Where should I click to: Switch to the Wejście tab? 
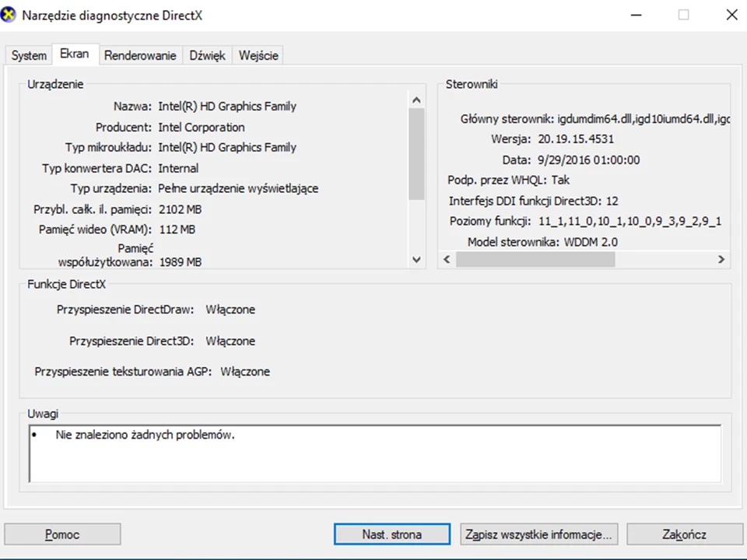[x=258, y=55]
